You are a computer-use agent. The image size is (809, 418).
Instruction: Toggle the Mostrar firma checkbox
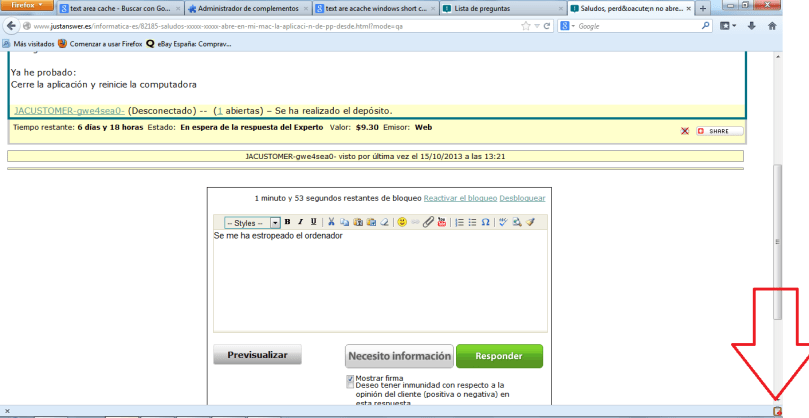click(350, 380)
